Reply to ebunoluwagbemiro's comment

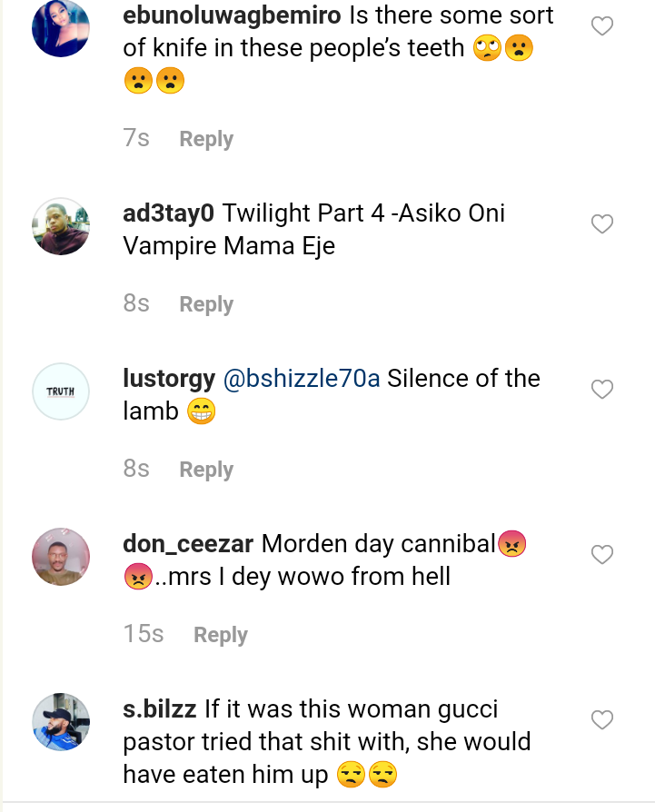point(206,139)
